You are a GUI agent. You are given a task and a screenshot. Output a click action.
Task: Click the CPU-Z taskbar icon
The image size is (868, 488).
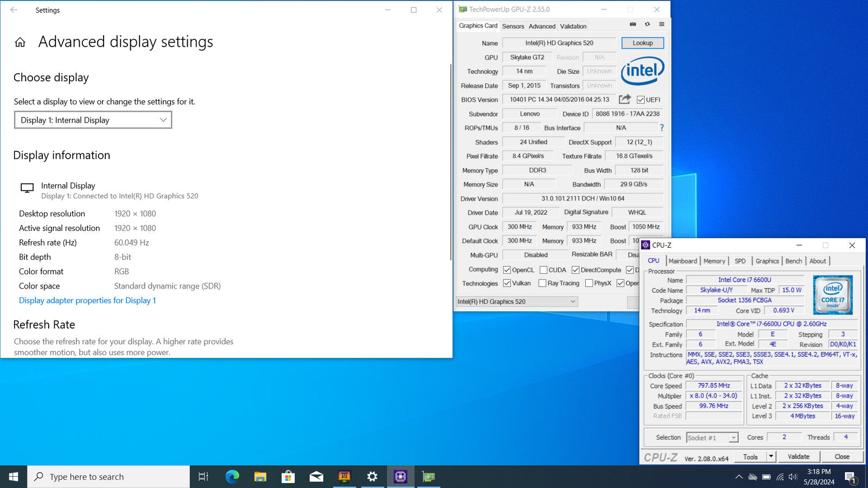(x=400, y=477)
